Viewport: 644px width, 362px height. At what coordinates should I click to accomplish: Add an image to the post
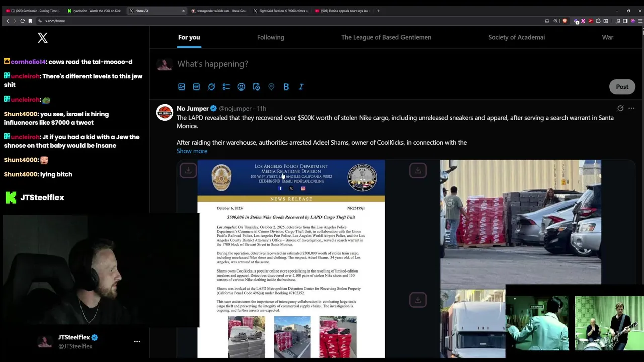click(x=182, y=87)
